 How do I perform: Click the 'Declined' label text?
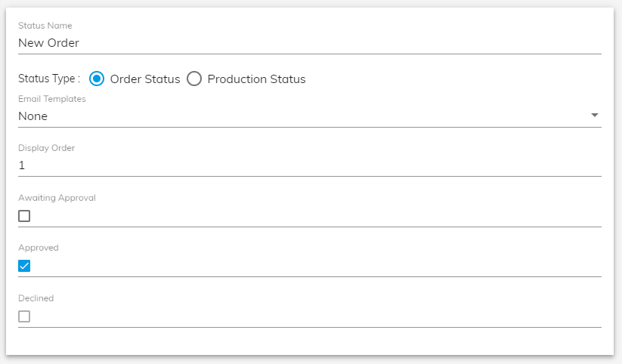pyautogui.click(x=36, y=298)
